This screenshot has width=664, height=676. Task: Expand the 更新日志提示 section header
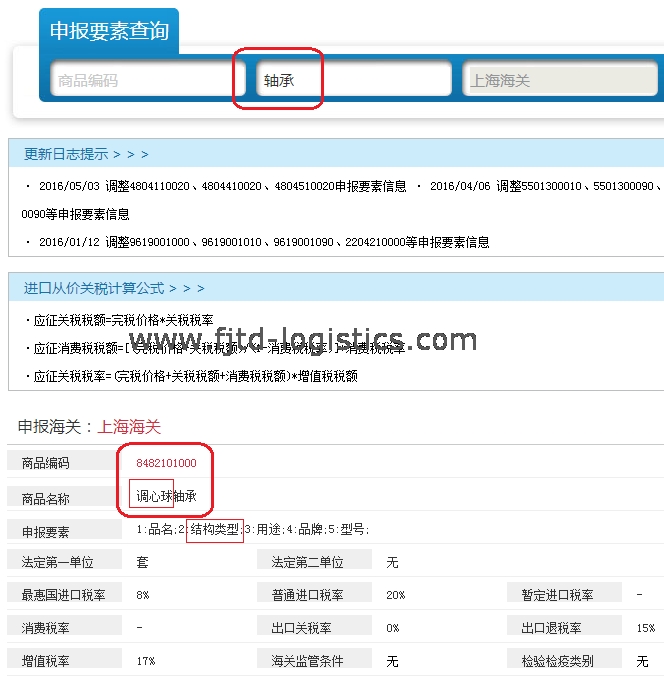pyautogui.click(x=86, y=154)
